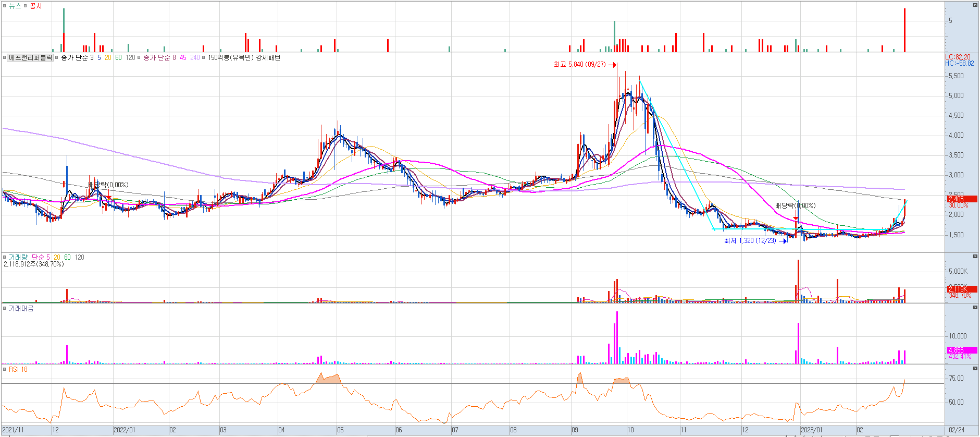Close the news panel with its X icon
The height and width of the screenshot is (437, 980).
tap(975, 5)
